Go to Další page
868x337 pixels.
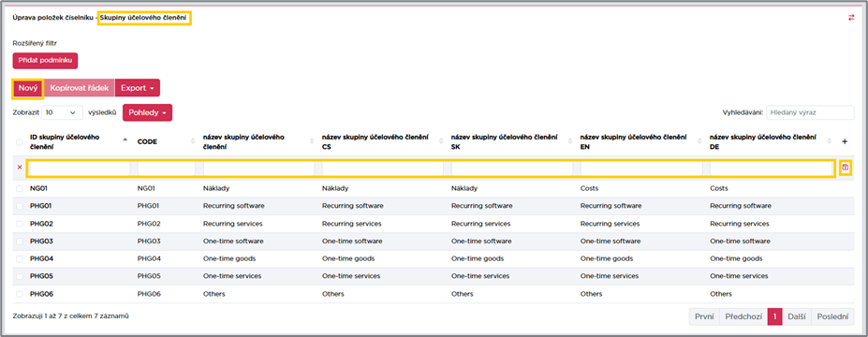tap(797, 317)
